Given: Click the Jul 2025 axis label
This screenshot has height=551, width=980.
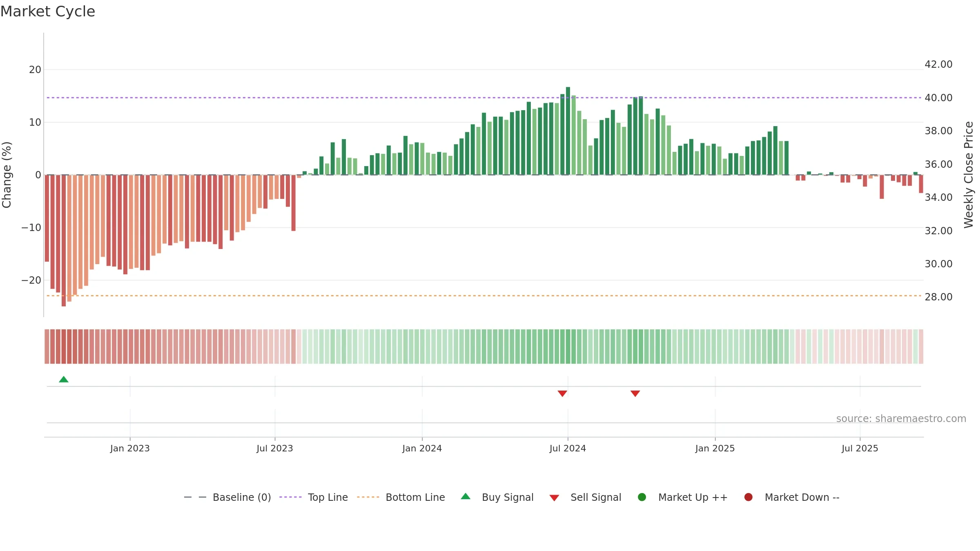Looking at the screenshot, I should tap(860, 448).
